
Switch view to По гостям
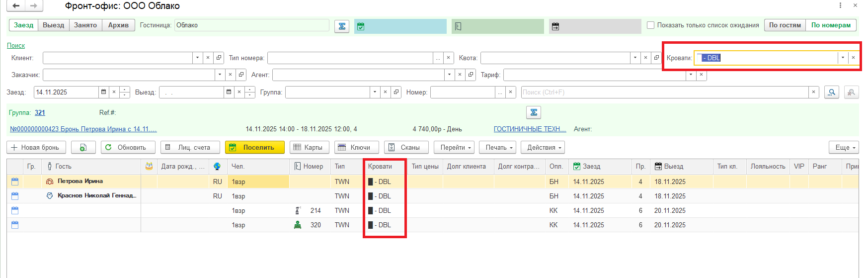coord(785,25)
